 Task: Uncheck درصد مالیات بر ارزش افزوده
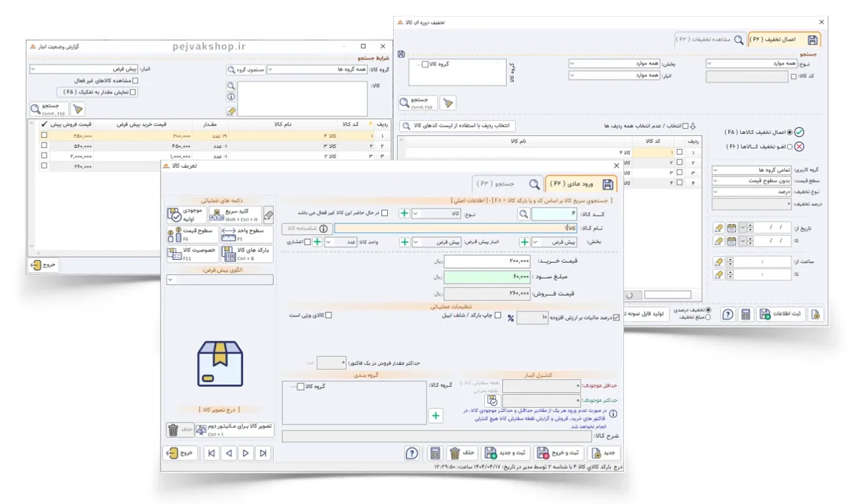[617, 318]
